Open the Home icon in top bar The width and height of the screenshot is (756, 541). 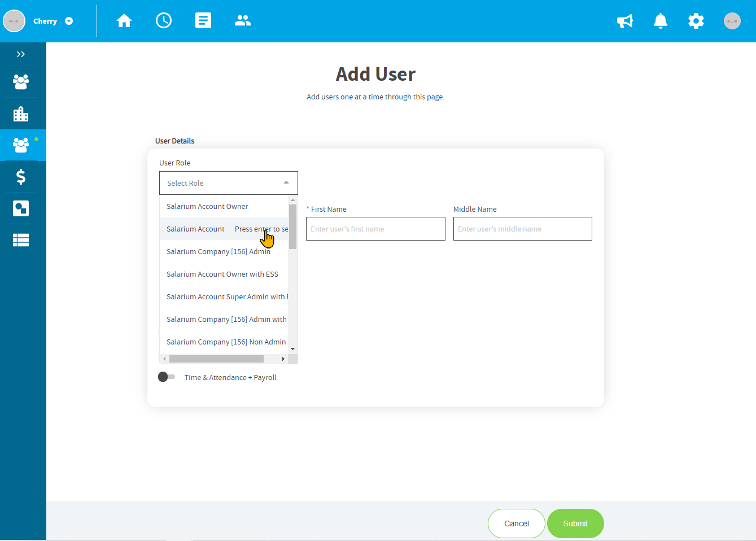[x=124, y=21]
